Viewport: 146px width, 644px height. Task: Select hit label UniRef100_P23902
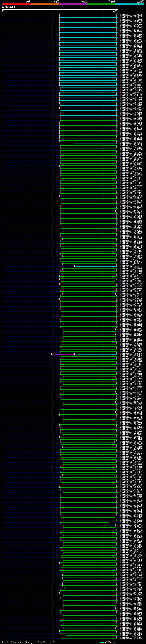tap(131, 70)
